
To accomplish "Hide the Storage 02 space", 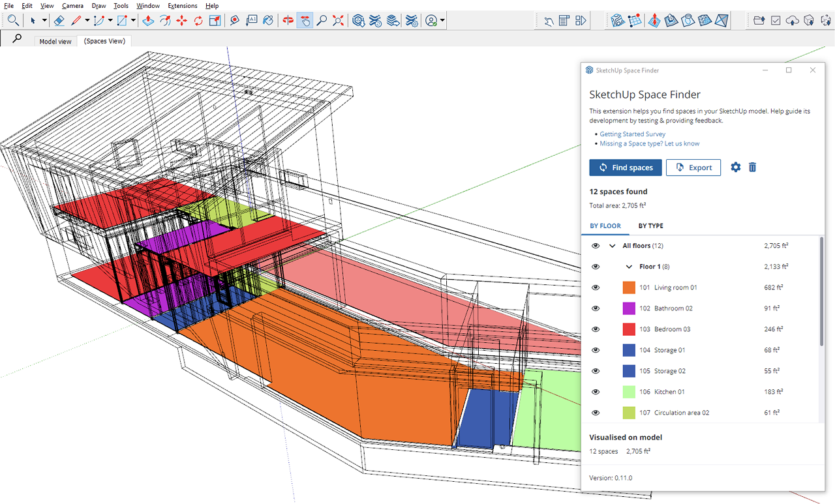I will (595, 371).
